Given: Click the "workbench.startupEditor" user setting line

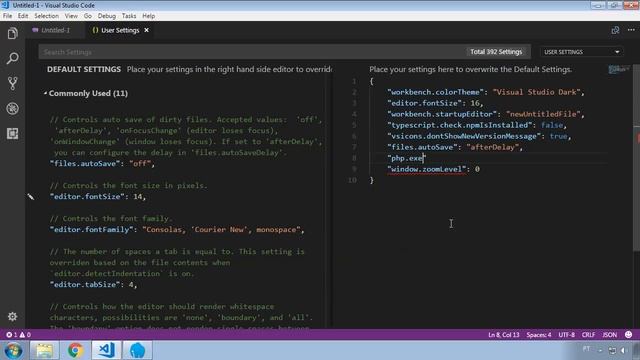Looking at the screenshot, I should [486, 114].
